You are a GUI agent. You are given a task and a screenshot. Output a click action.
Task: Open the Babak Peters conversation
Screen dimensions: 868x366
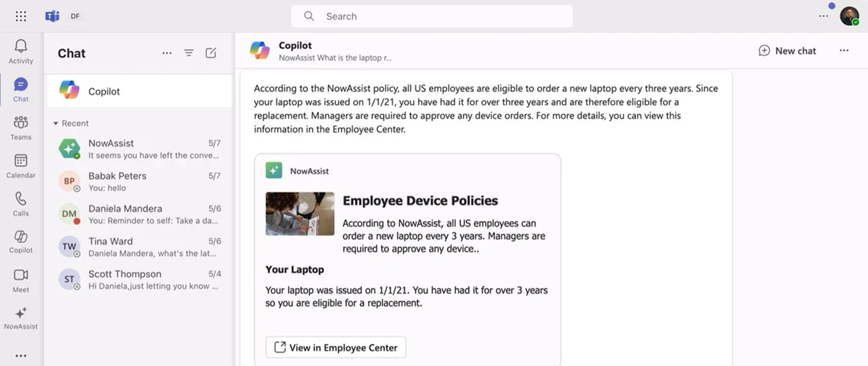[x=138, y=181]
